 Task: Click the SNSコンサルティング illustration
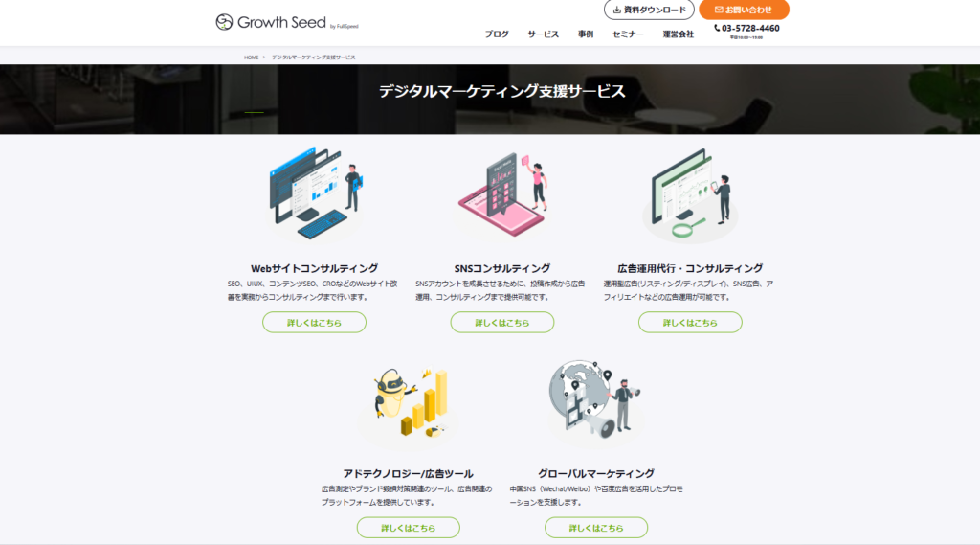[x=502, y=195]
